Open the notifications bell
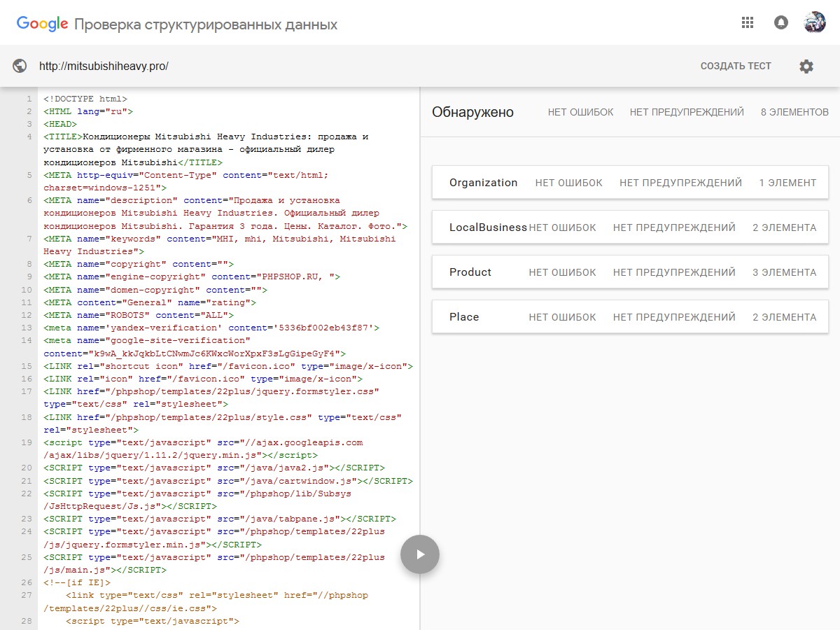Viewport: 840px width, 630px height. [781, 22]
